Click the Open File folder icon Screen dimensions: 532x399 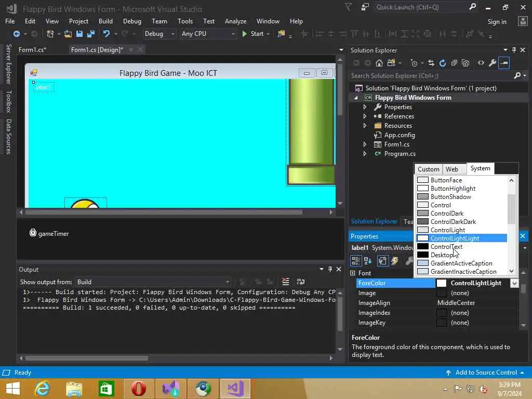pyautogui.click(x=68, y=34)
